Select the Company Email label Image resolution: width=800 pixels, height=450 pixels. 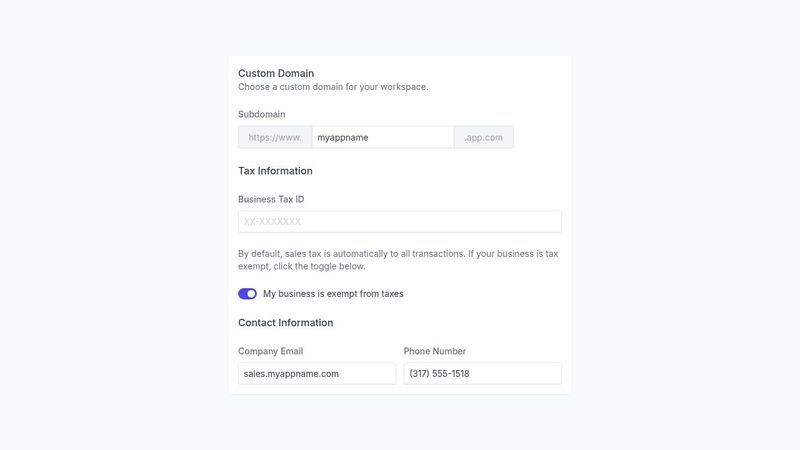pos(270,351)
